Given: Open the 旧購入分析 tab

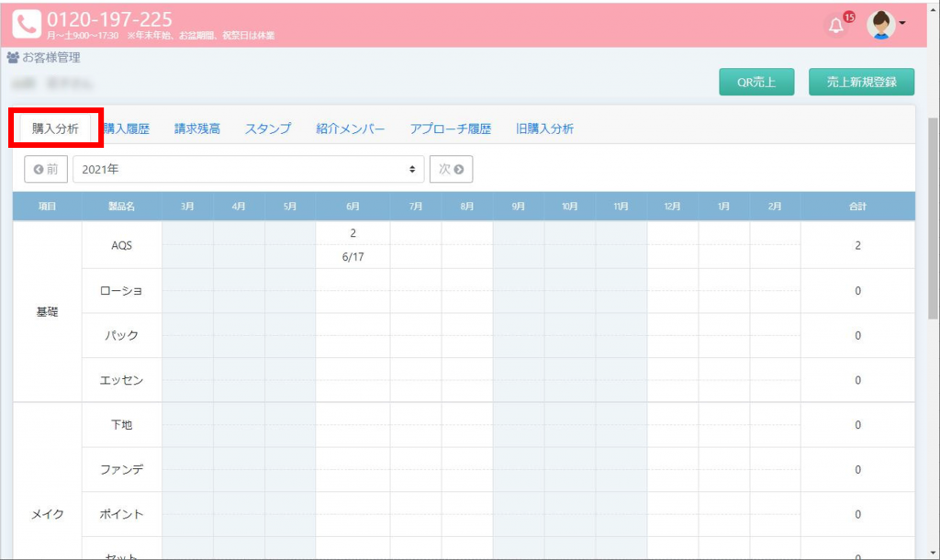Looking at the screenshot, I should click(x=544, y=129).
